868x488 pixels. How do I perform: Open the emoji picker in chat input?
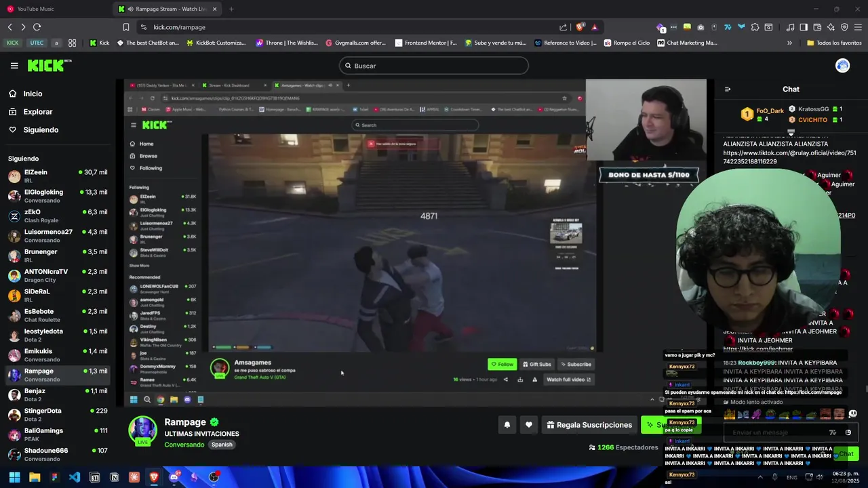coord(848,432)
